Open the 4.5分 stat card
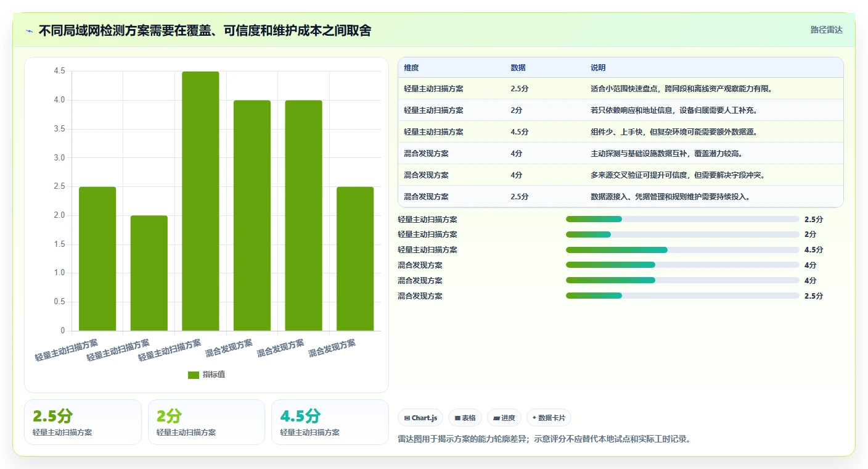This screenshot has height=469, width=868. click(330, 422)
